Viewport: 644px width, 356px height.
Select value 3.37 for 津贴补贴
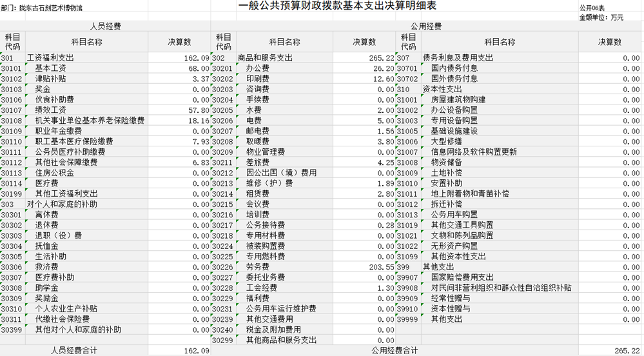point(179,79)
